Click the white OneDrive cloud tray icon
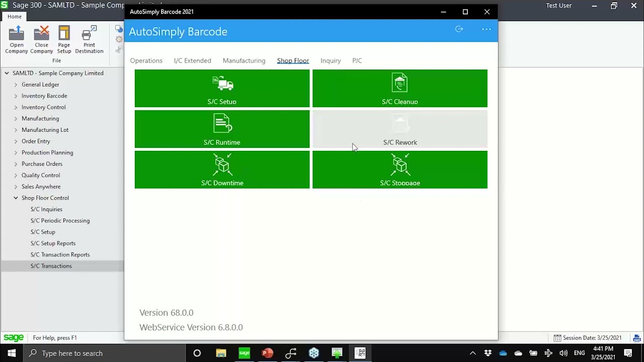The width and height of the screenshot is (644, 362). (518, 353)
